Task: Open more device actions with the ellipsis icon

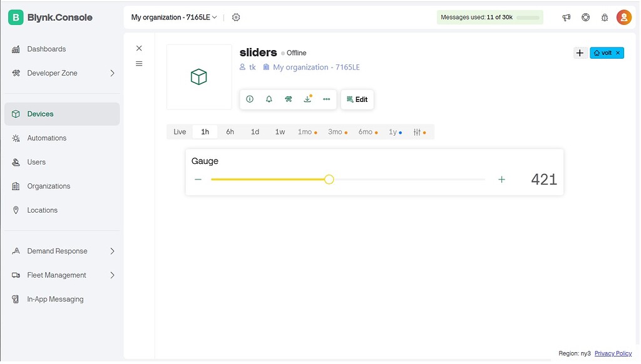Action: coord(326,99)
